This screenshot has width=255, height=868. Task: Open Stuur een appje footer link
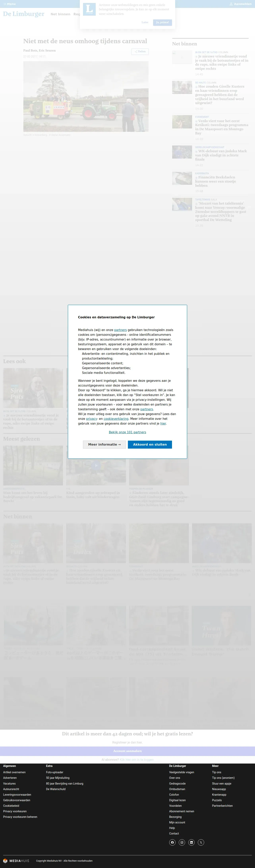(x=222, y=783)
